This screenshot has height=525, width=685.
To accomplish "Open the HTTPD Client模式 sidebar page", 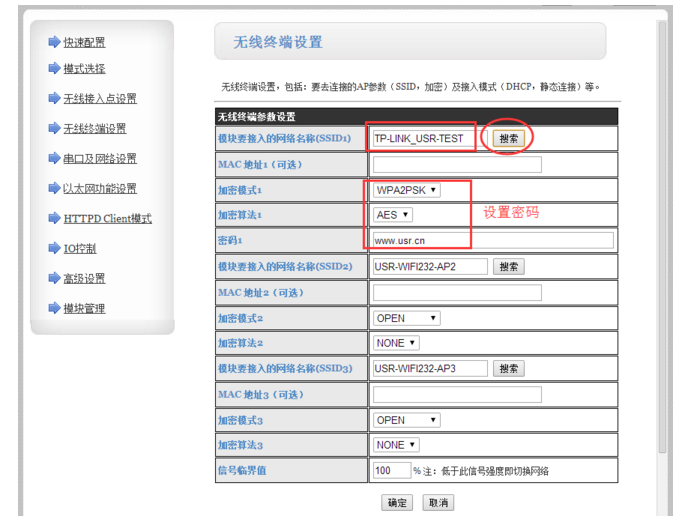I will (x=107, y=219).
